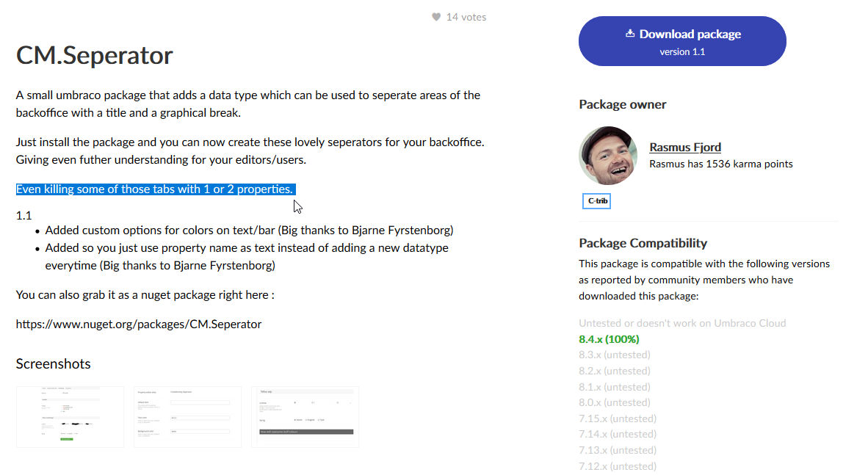Viewport: 868px width, 475px height.
Task: Click the nuget.org CM.Seperator URL text
Action: pyautogui.click(x=138, y=324)
